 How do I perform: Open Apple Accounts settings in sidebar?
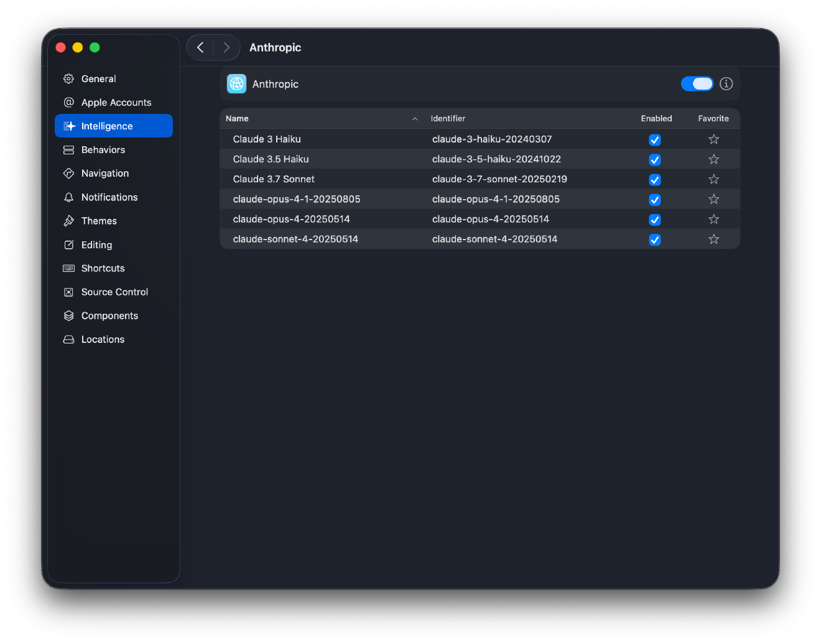[68, 102]
